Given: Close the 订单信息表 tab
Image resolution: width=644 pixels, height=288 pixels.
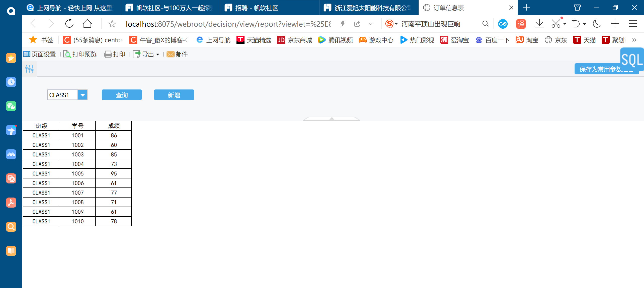Looking at the screenshot, I should (x=511, y=8).
